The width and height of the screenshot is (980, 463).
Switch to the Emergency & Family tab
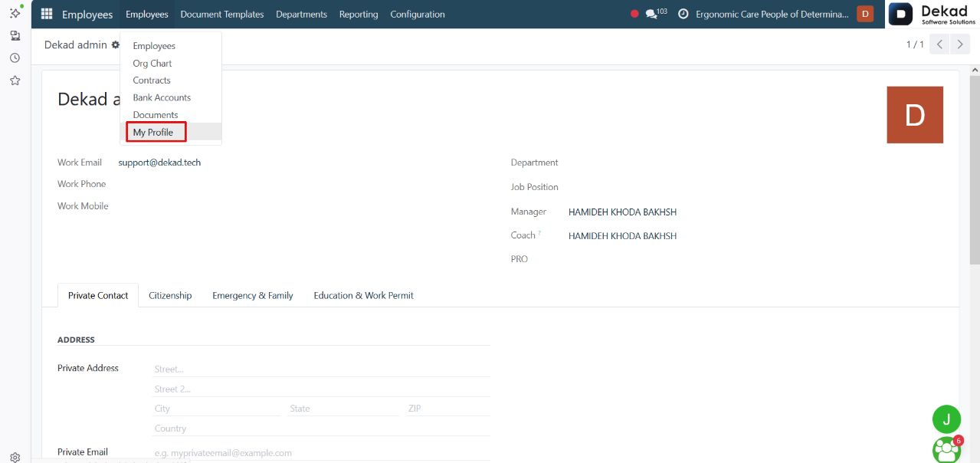(x=253, y=295)
